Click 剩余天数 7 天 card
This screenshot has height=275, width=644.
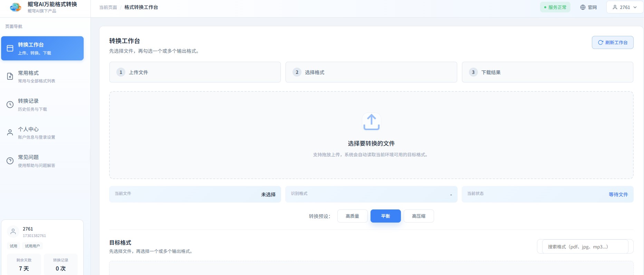pyautogui.click(x=24, y=265)
